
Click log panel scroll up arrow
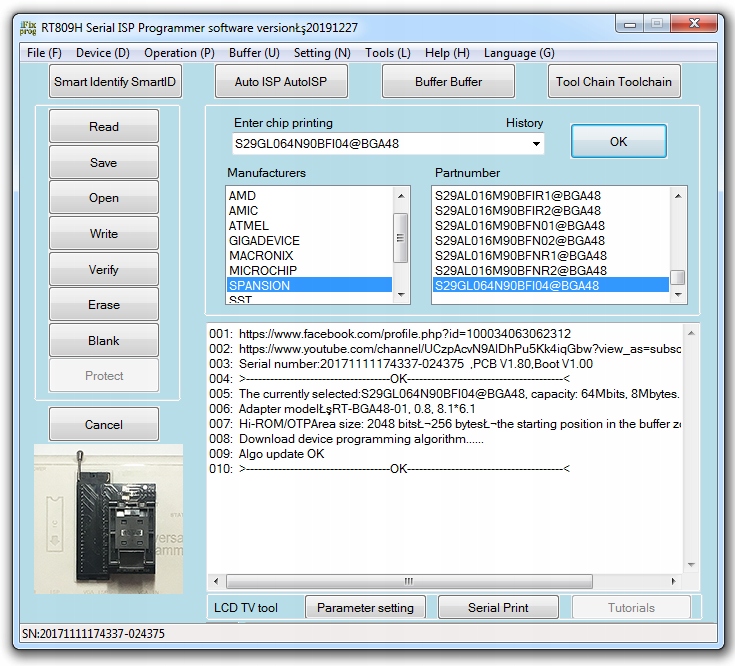pyautogui.click(x=691, y=333)
